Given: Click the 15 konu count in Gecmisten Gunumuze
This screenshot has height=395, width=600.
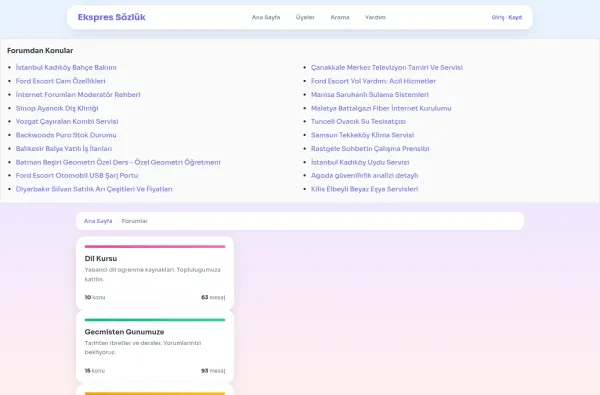Looking at the screenshot, I should [x=95, y=371].
